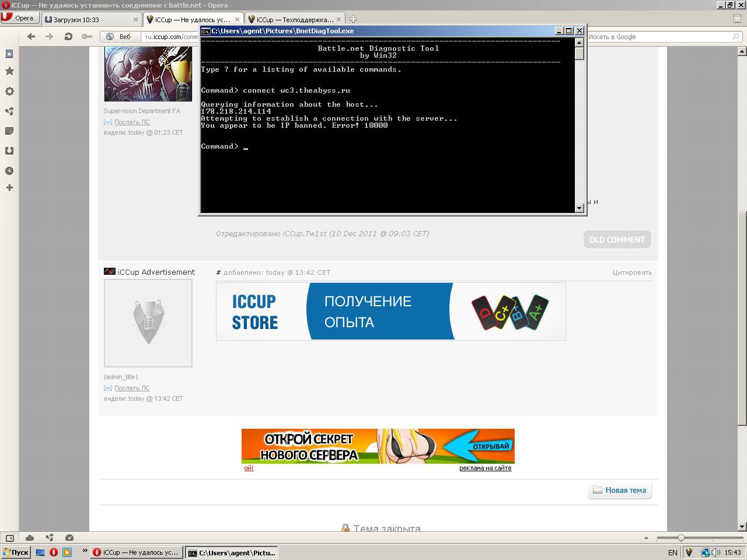747x560 pixels.
Task: Open the iCCup Advertisement profile name
Action: 156,272
